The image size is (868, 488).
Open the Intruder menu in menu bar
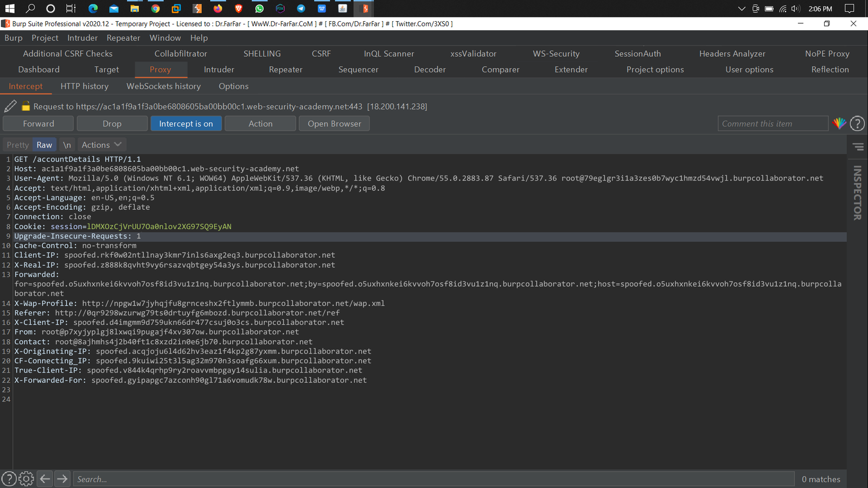(x=82, y=38)
